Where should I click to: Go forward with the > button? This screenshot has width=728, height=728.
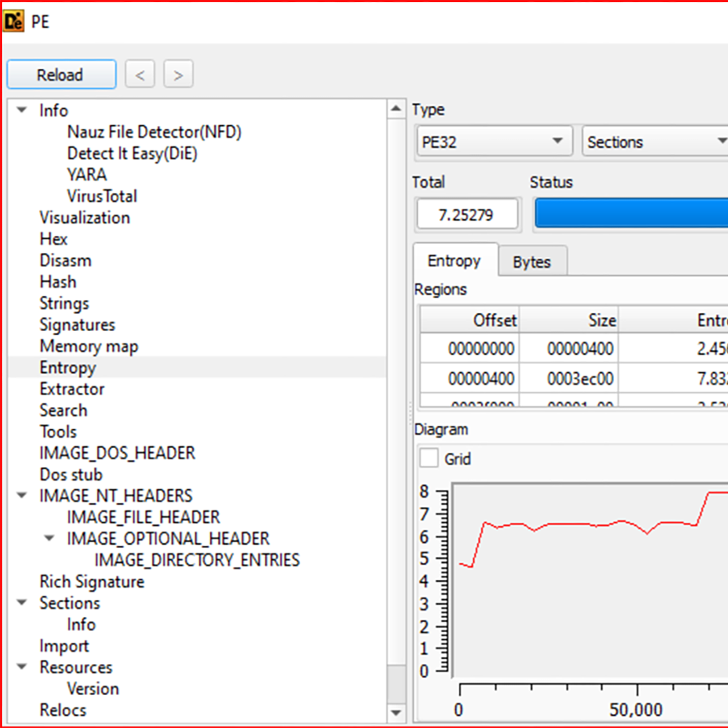(178, 74)
